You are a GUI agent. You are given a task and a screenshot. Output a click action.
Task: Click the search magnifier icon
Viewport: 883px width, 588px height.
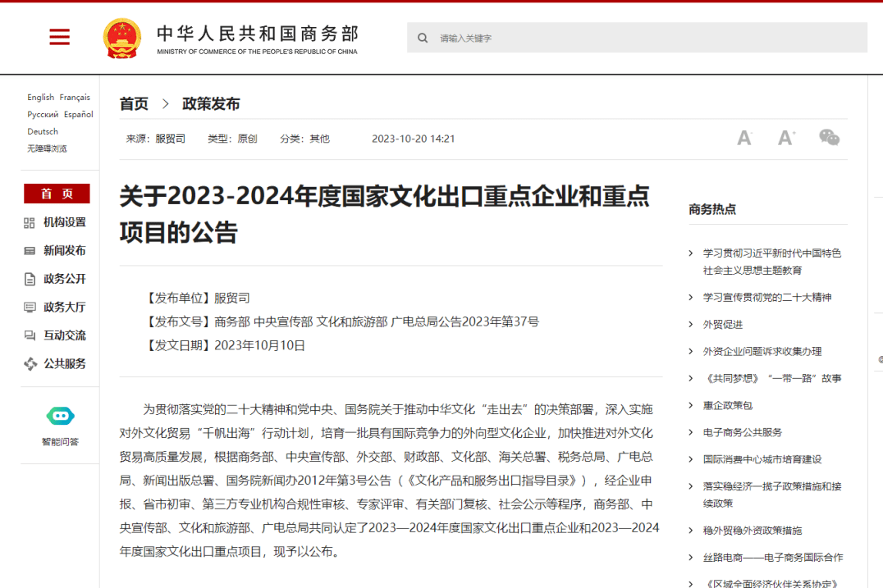[x=423, y=38]
